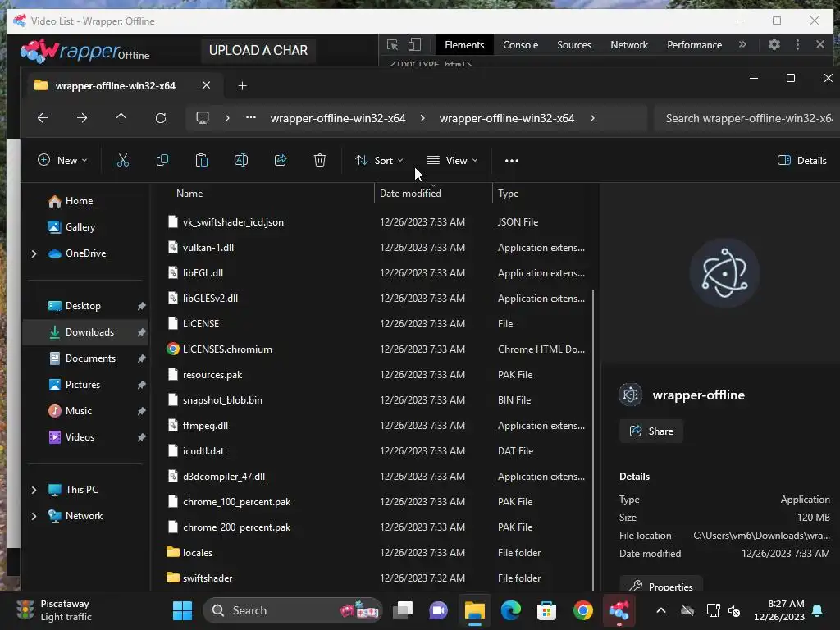Open the Chat app on the taskbar
Image resolution: width=840 pixels, height=630 pixels.
tap(438, 610)
